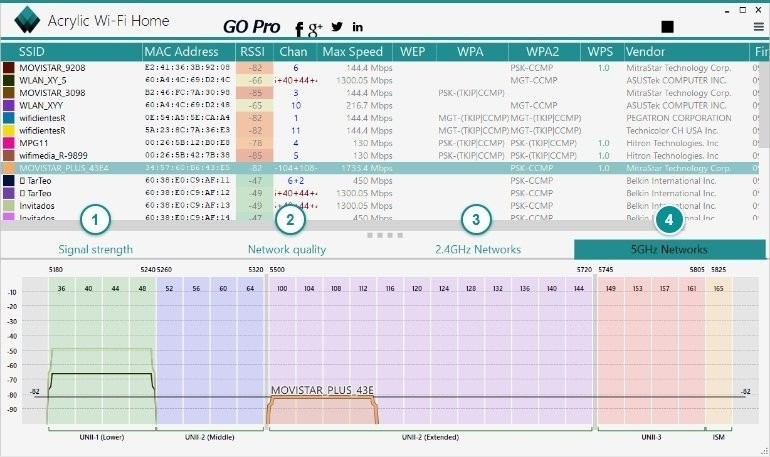Sort by the WPA2 column header
Image resolution: width=770 pixels, height=457 pixels.
pyautogui.click(x=544, y=52)
